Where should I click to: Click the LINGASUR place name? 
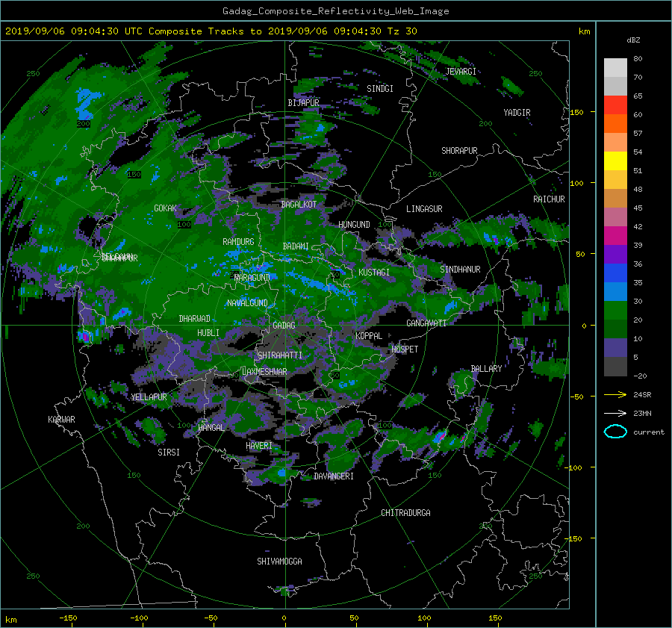point(424,209)
